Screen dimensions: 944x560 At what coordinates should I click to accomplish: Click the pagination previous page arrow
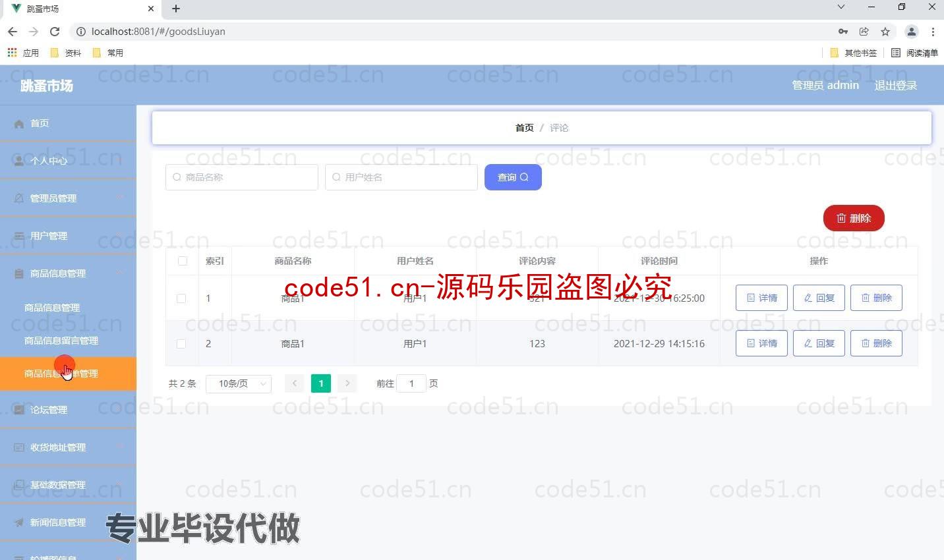coord(295,383)
